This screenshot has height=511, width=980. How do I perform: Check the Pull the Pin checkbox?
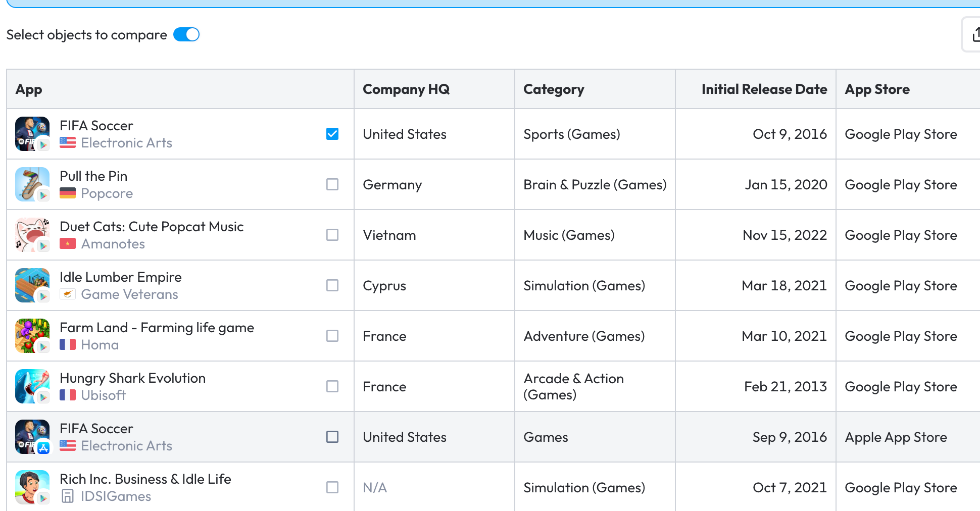point(332,184)
